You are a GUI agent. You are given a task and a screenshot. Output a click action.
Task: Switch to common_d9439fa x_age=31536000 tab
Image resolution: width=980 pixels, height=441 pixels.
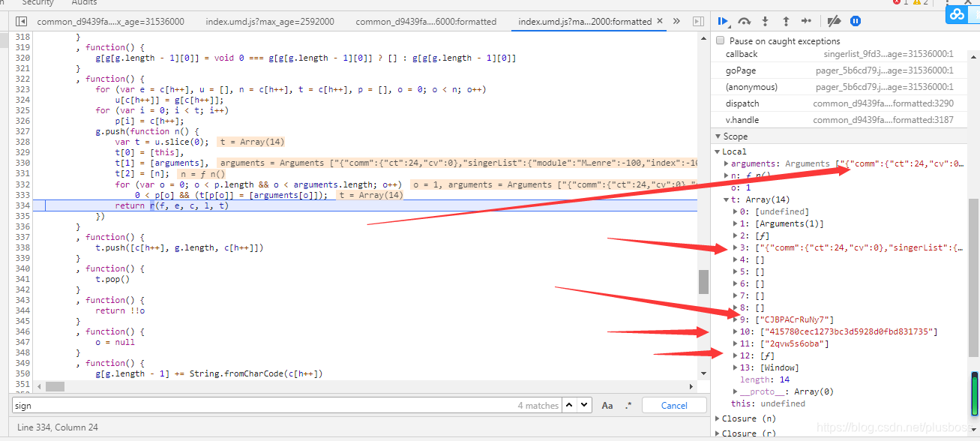(110, 22)
